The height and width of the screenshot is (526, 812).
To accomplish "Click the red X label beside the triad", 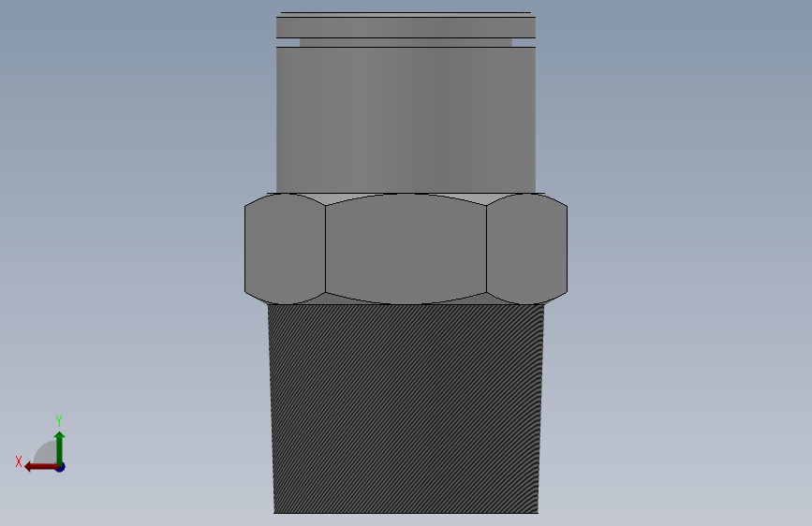I will pyautogui.click(x=19, y=461).
